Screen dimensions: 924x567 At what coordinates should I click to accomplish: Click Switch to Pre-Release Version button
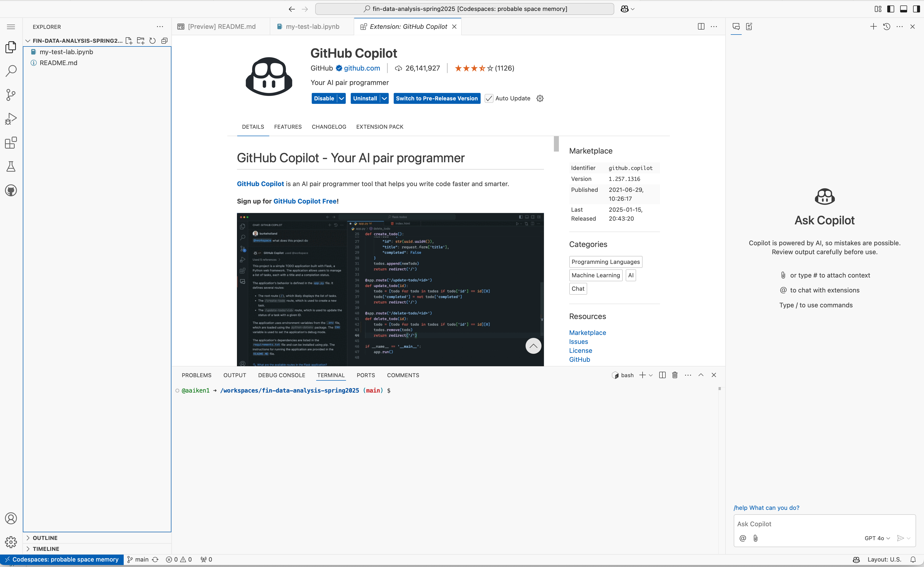click(x=437, y=98)
